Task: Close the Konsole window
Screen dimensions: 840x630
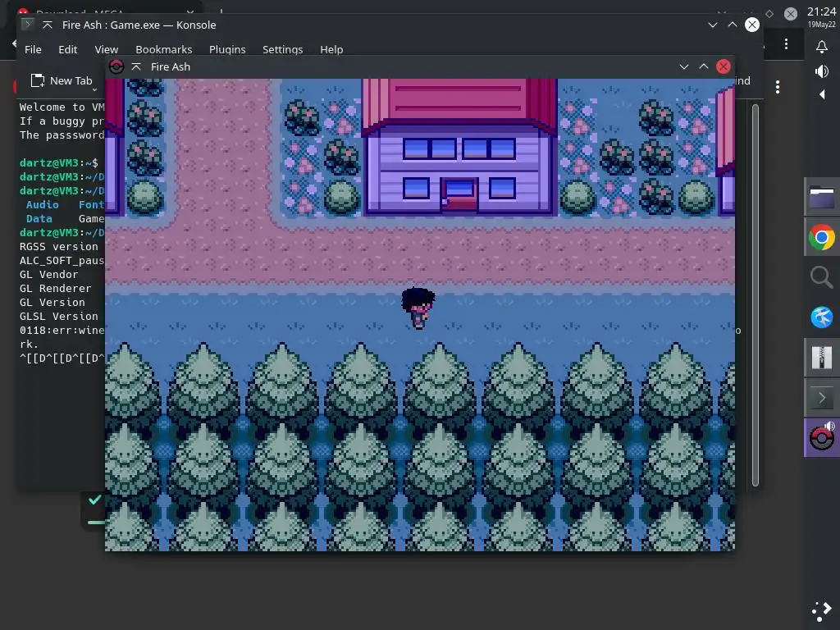Action: click(752, 25)
